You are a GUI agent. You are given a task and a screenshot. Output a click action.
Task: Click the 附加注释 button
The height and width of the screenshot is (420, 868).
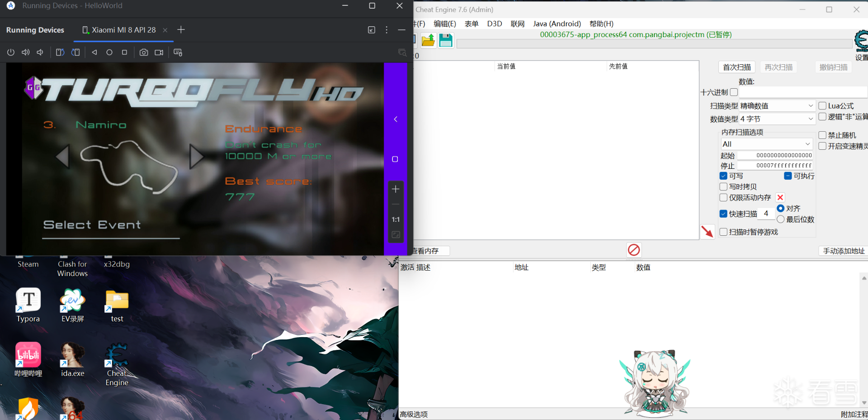tap(854, 414)
